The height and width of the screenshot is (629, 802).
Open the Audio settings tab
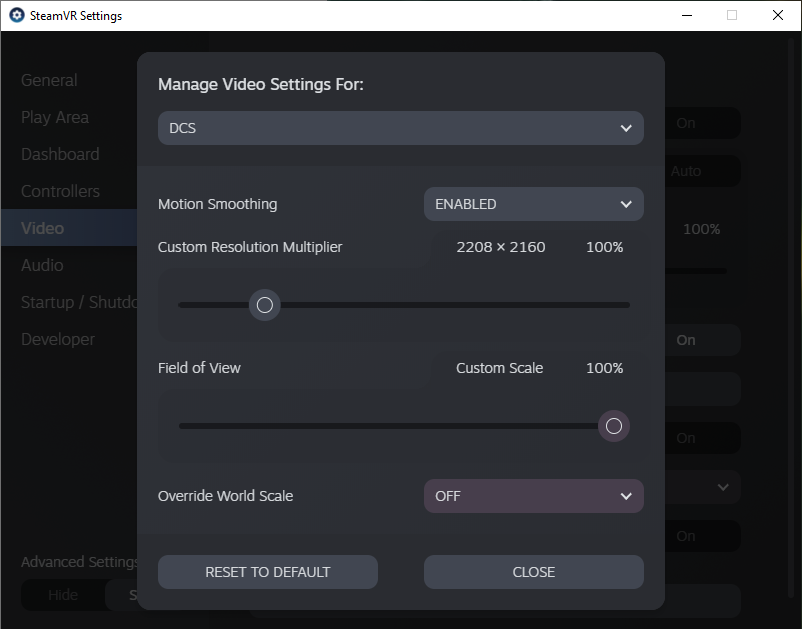click(42, 265)
